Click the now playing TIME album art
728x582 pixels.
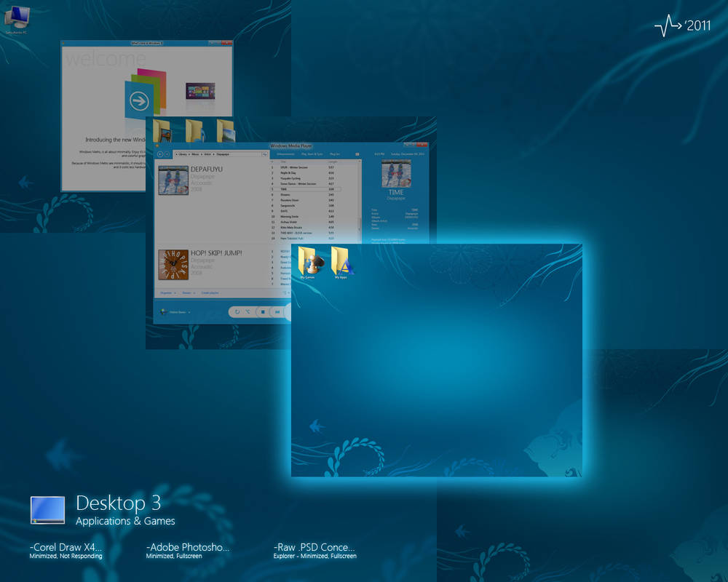[396, 174]
